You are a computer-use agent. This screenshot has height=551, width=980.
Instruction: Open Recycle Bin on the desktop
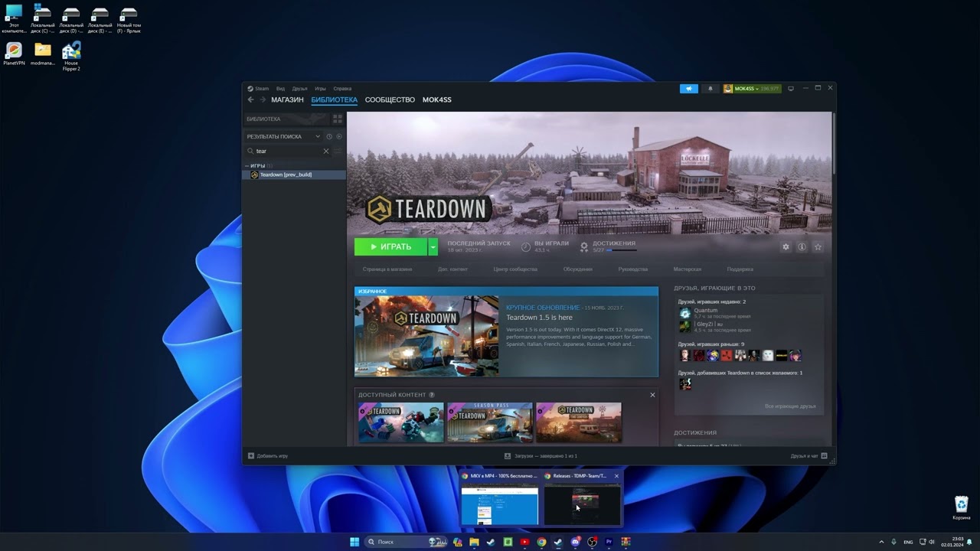coord(961,508)
